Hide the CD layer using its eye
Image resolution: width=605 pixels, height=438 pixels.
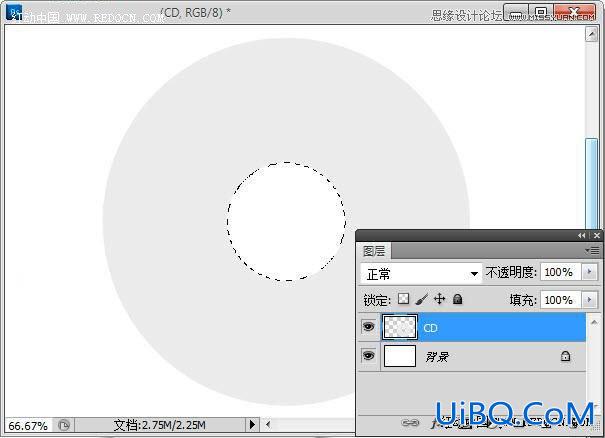point(368,327)
